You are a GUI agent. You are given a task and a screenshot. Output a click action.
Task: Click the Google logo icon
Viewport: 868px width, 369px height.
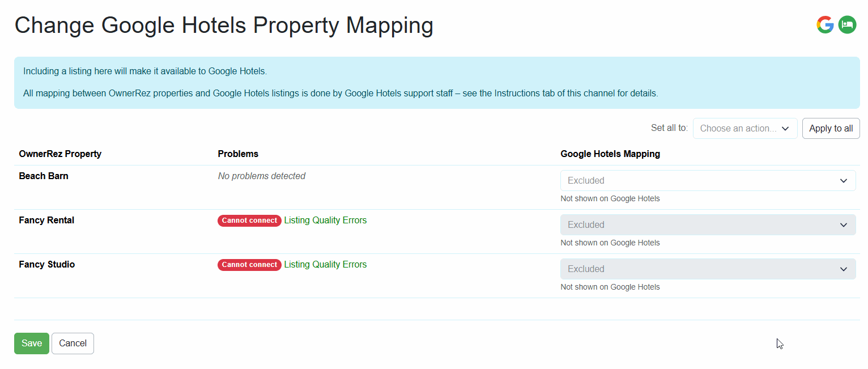(x=825, y=24)
